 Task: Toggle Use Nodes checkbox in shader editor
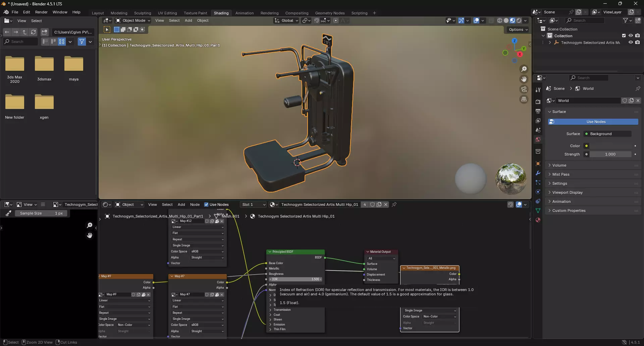click(206, 205)
